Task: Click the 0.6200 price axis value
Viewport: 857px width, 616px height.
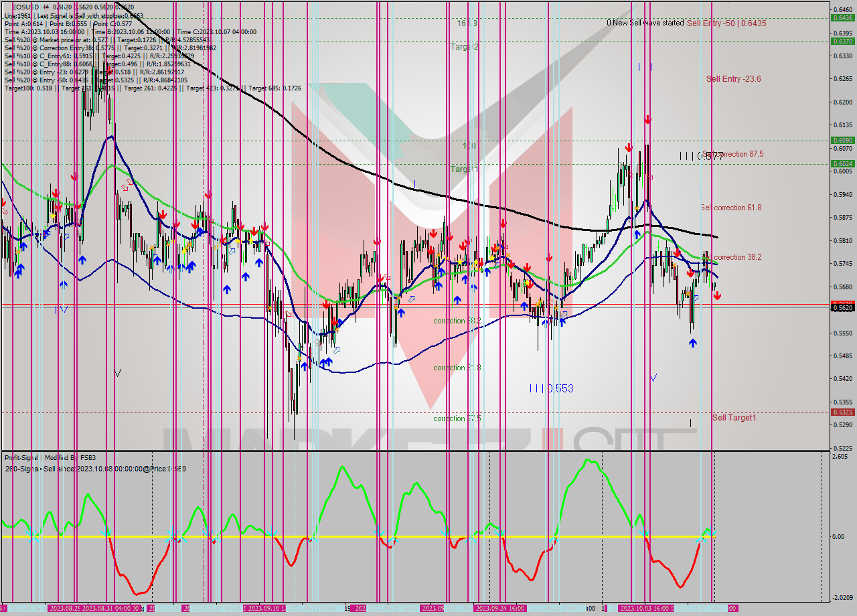Action: tap(842, 102)
